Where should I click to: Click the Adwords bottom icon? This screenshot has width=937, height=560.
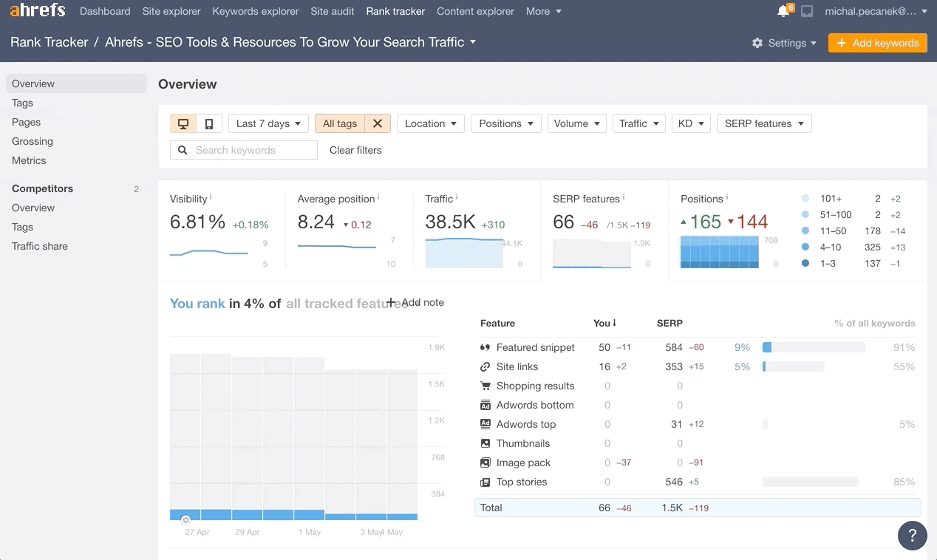click(485, 405)
